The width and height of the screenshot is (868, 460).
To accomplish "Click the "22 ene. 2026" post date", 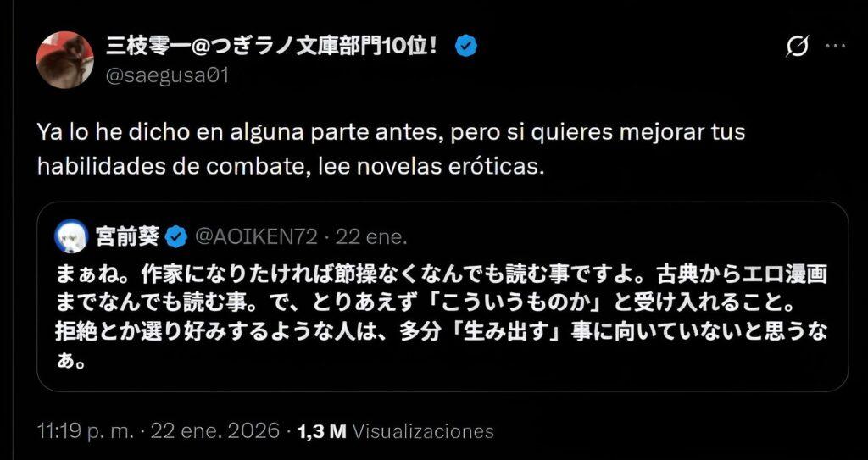I will click(215, 430).
